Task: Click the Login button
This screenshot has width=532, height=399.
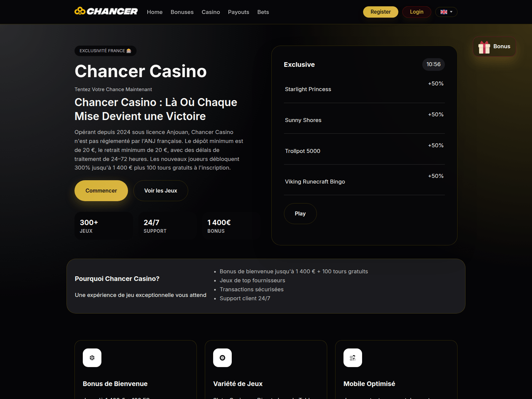Action: click(417, 12)
